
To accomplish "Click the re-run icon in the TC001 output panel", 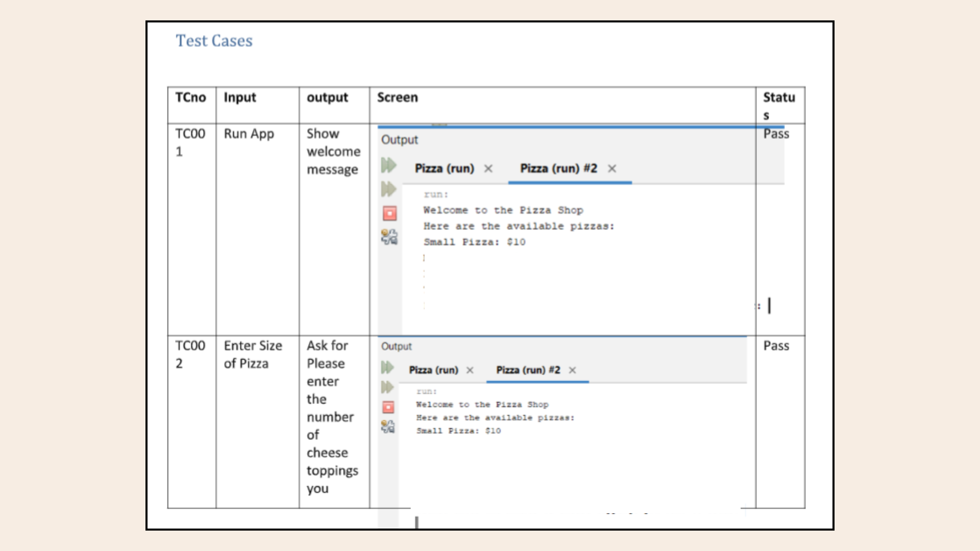I will click(x=388, y=165).
